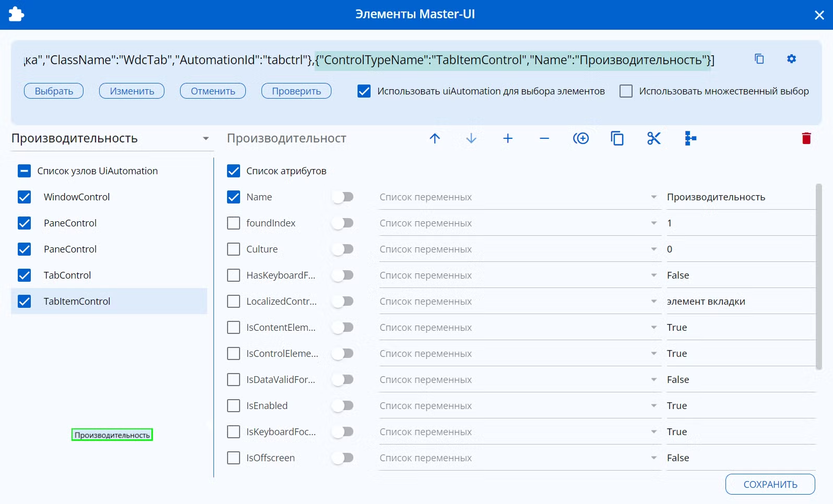Remove element with minus icon
833x504 pixels.
coord(544,138)
